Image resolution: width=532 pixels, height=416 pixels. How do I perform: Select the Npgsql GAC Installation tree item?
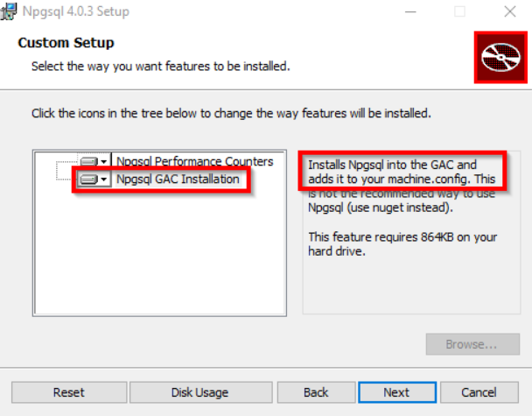coord(178,179)
